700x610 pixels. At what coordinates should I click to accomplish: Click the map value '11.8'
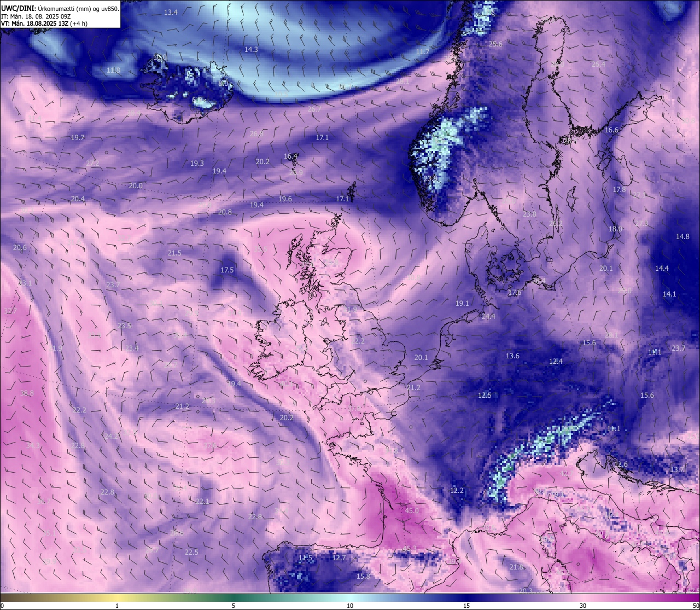tap(113, 70)
